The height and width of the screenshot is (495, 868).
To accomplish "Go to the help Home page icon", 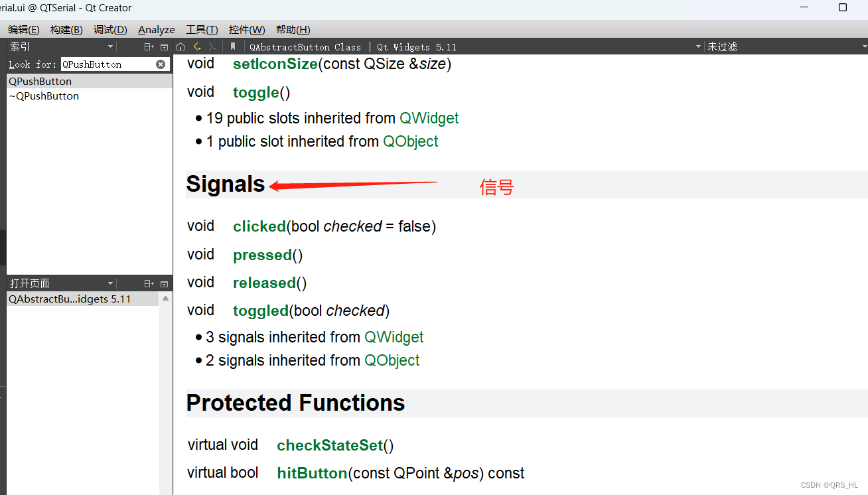I will pyautogui.click(x=181, y=46).
